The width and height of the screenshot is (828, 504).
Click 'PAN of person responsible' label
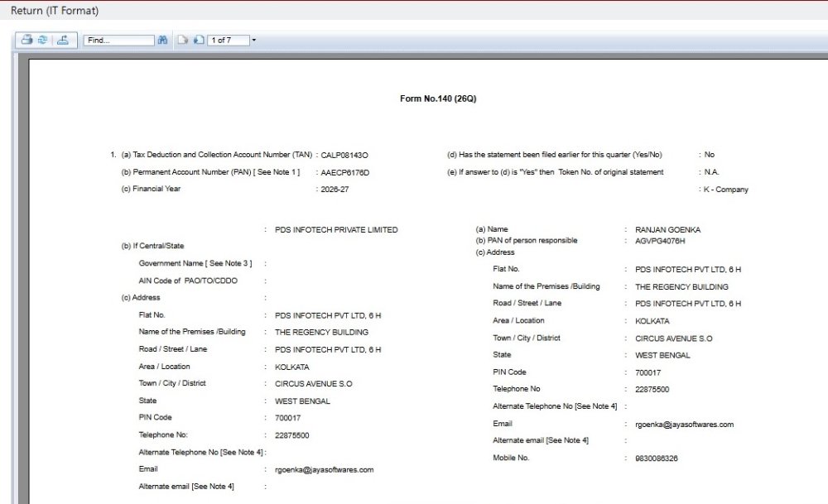[532, 241]
